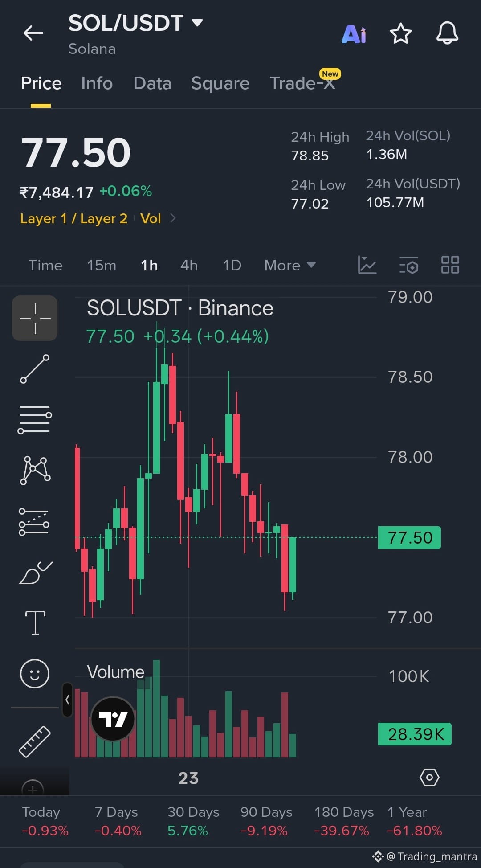The width and height of the screenshot is (481, 868).
Task: Click the 24h Vol(SOL) value 1.36M
Action: click(x=387, y=154)
